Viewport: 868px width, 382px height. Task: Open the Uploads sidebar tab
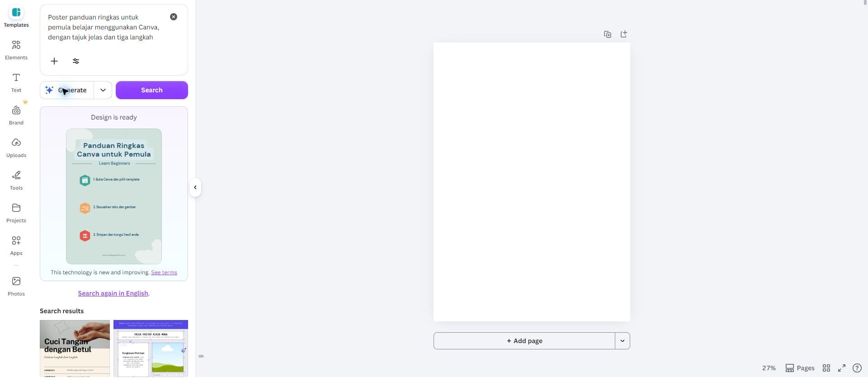(16, 148)
